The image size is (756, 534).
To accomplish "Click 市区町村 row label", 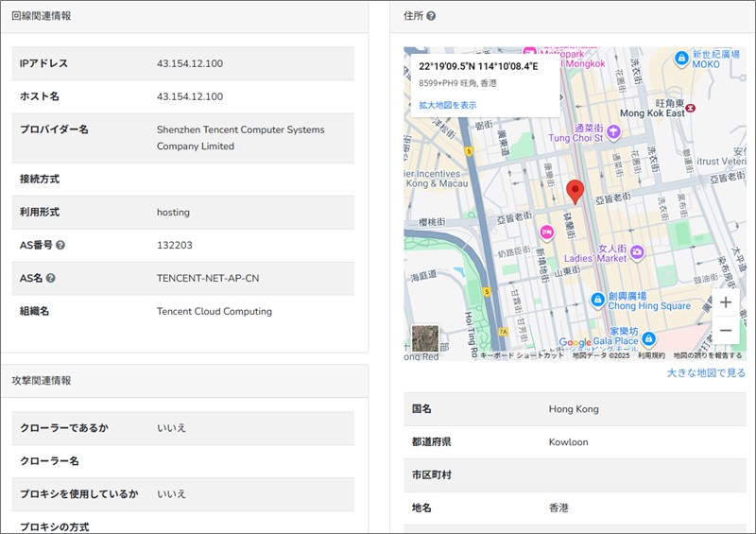I will coord(432,475).
